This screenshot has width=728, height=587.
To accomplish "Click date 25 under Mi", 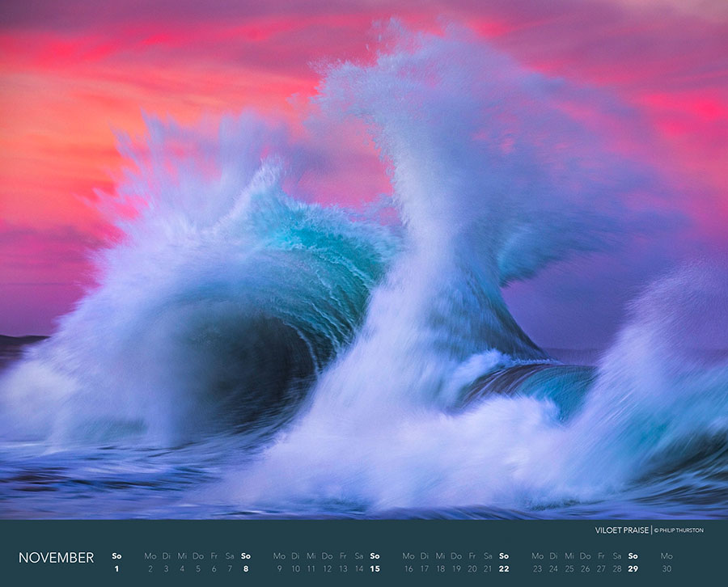I will coord(569,569).
